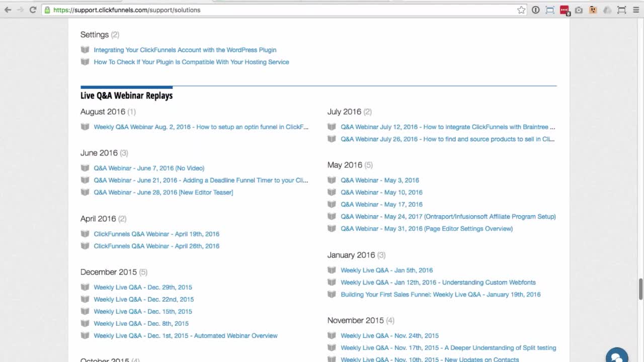The image size is (644, 362).
Task: Open Weekly Live Q&A - Dec. 22nd, 2015
Action: [144, 299]
